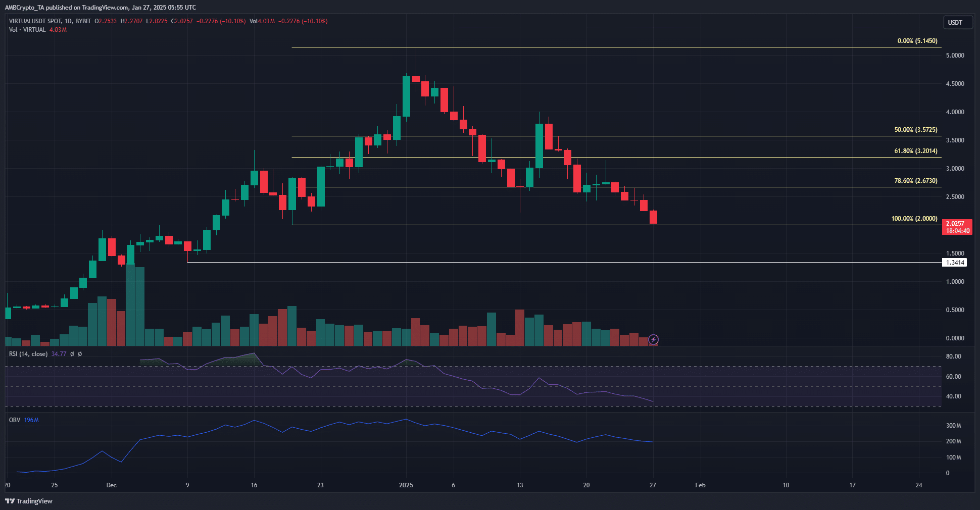This screenshot has height=510, width=980.
Task: Click the 50.00% (3.5725) Fibonacci label
Action: coord(915,130)
